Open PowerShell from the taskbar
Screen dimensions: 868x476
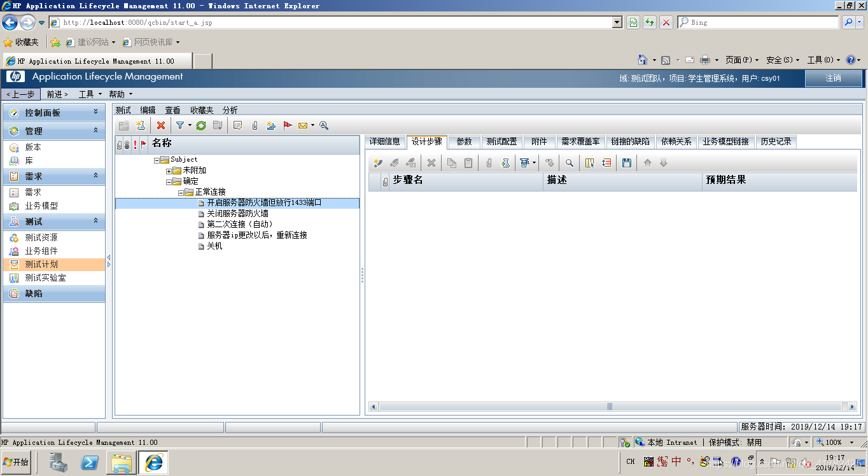coord(90,463)
